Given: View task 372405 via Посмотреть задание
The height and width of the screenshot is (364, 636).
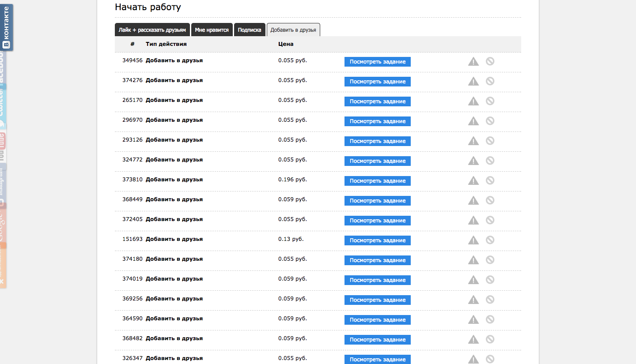Looking at the screenshot, I should (377, 221).
